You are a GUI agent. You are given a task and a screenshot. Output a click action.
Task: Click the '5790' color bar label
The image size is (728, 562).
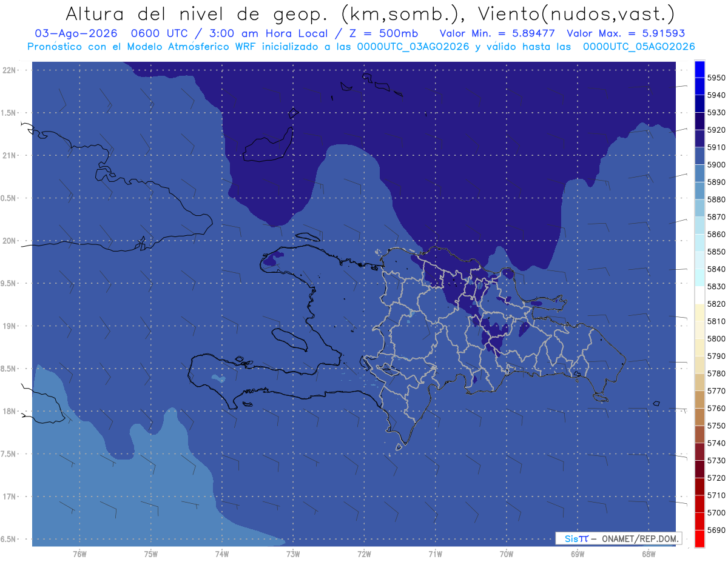[x=716, y=356]
